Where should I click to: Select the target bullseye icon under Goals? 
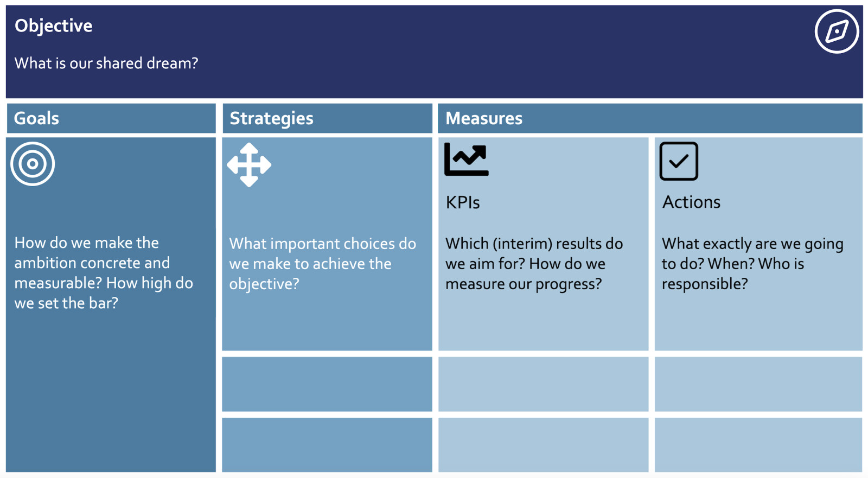[x=33, y=164]
